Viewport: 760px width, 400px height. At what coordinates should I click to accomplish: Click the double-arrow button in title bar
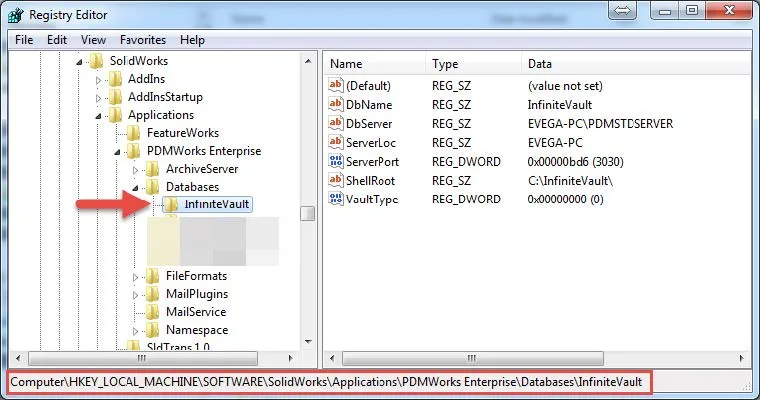coord(623,10)
